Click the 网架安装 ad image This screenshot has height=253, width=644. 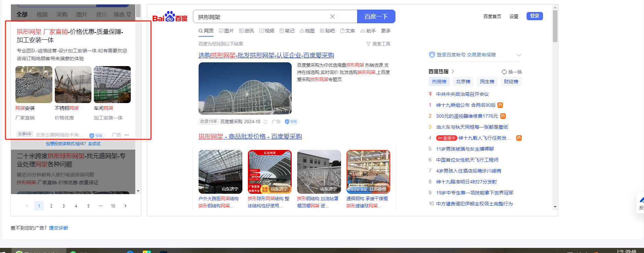(x=34, y=85)
